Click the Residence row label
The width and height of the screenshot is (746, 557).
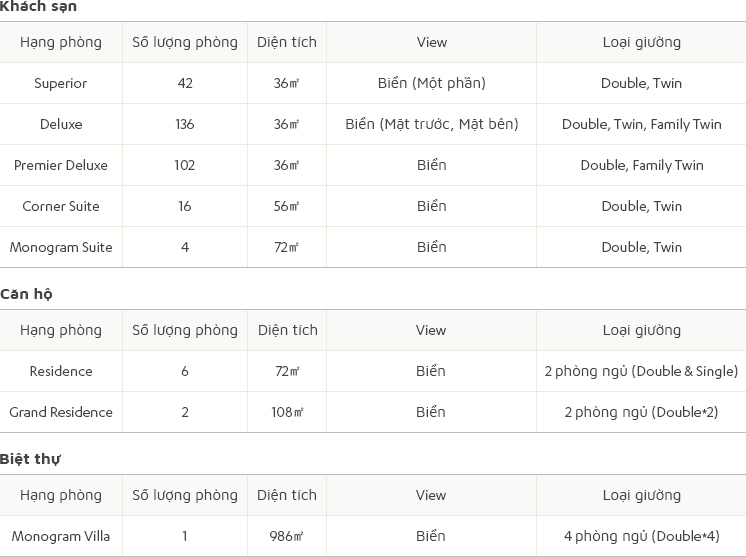(x=61, y=371)
